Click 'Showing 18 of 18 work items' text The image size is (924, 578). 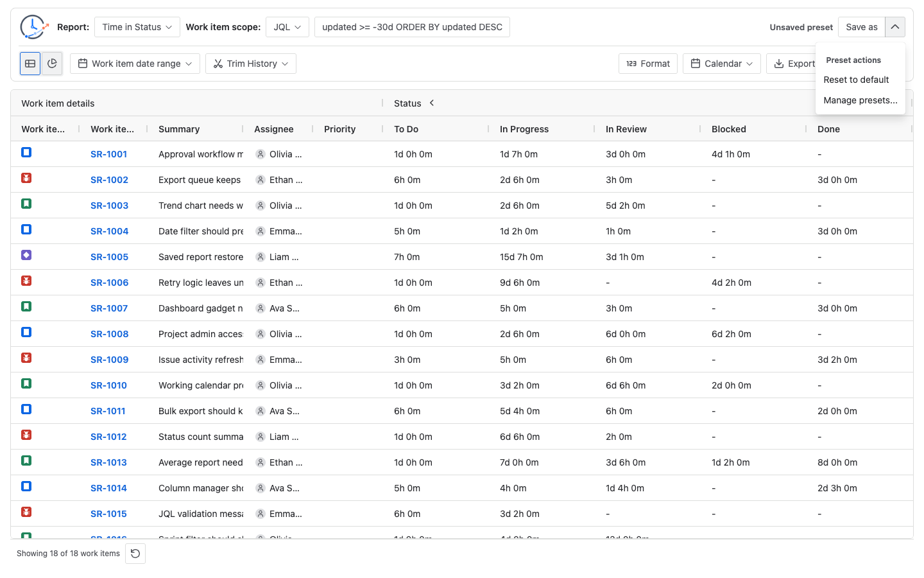tap(68, 554)
